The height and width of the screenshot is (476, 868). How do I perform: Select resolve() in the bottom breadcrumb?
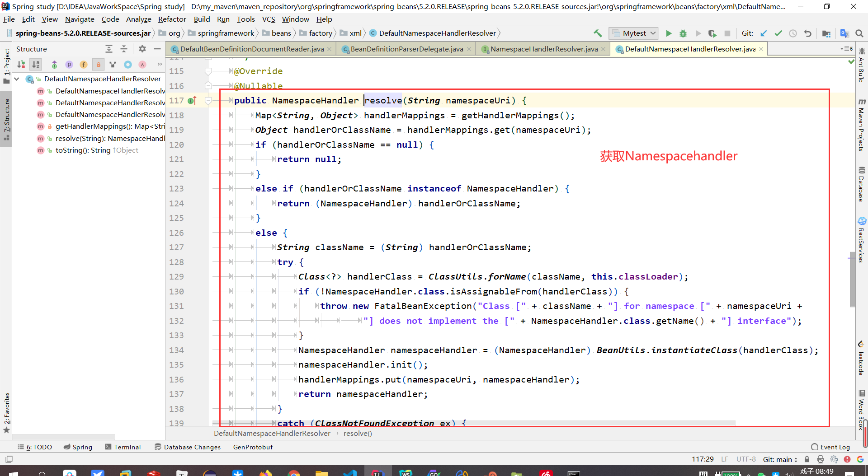tap(358, 433)
